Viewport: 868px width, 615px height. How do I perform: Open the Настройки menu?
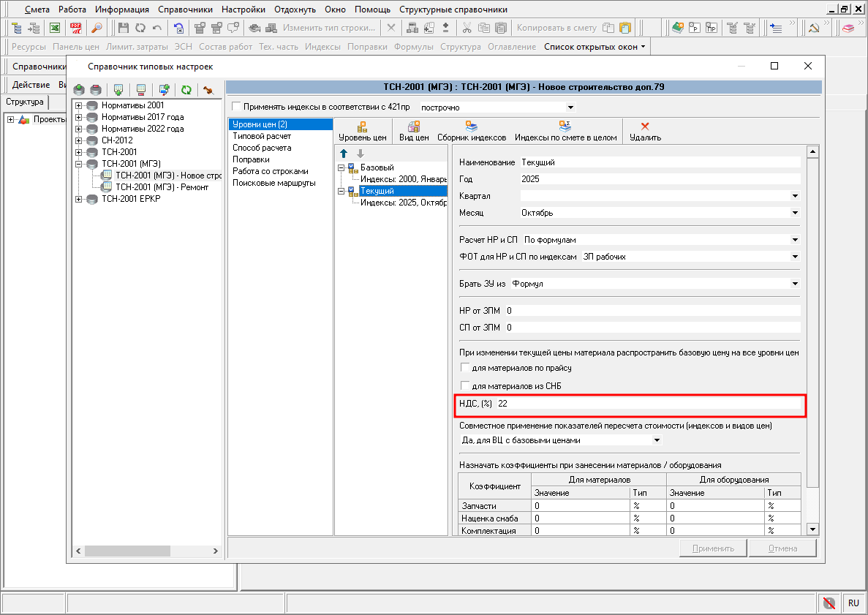244,10
